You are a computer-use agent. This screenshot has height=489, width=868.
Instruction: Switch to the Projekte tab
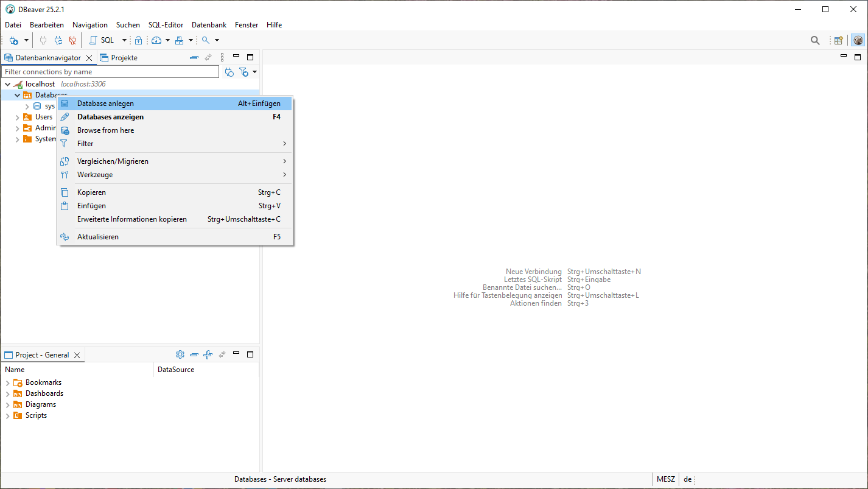[x=119, y=58]
